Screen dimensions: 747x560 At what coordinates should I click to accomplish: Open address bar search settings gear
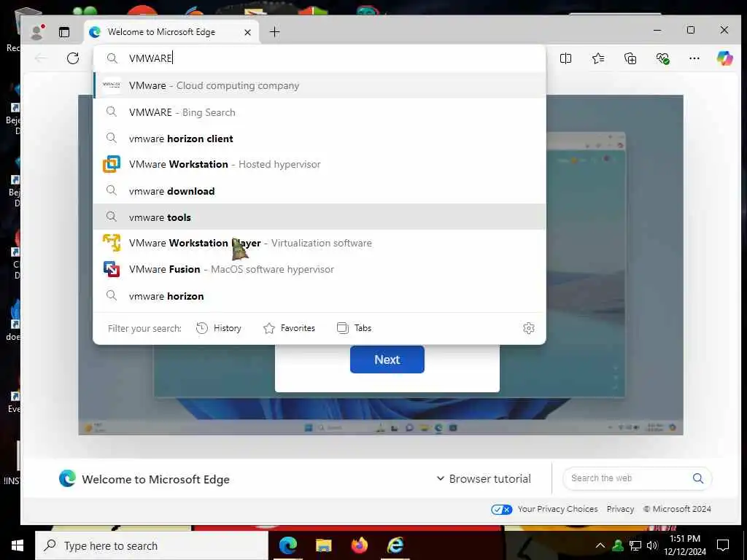coord(528,328)
